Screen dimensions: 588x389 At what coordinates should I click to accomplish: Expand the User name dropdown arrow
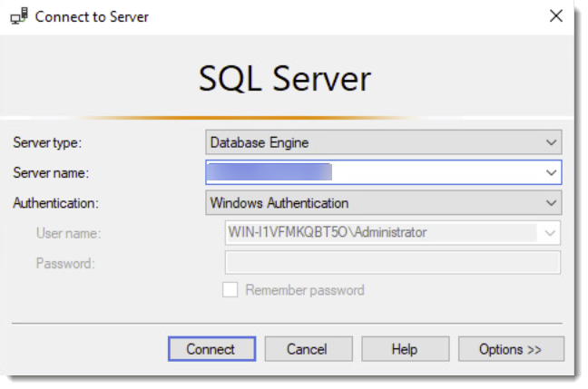pyautogui.click(x=550, y=233)
